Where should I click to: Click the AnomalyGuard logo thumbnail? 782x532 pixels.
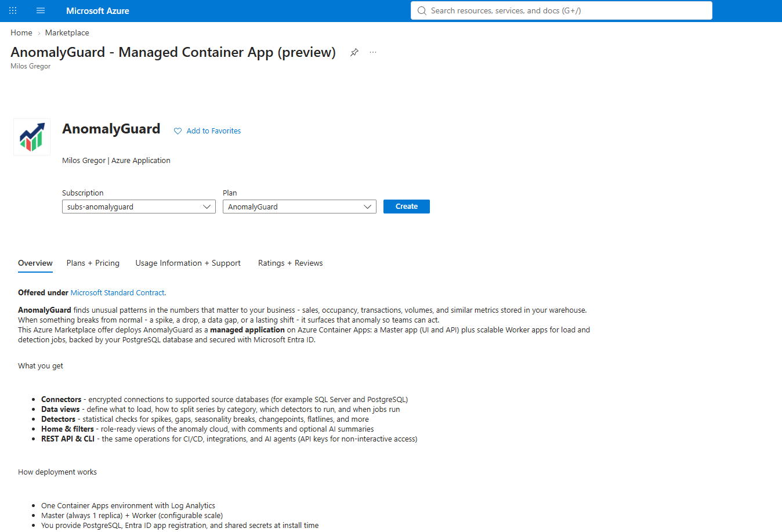tap(32, 137)
